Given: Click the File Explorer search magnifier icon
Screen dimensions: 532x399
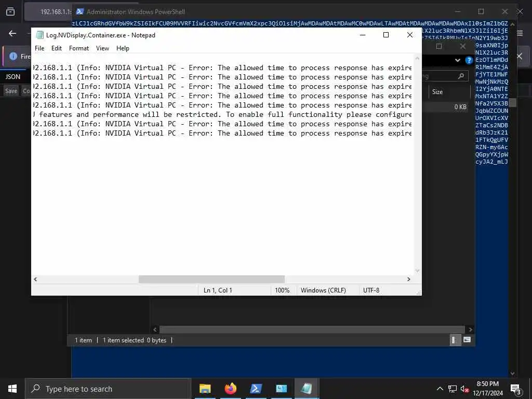Looking at the screenshot, I should (461, 76).
